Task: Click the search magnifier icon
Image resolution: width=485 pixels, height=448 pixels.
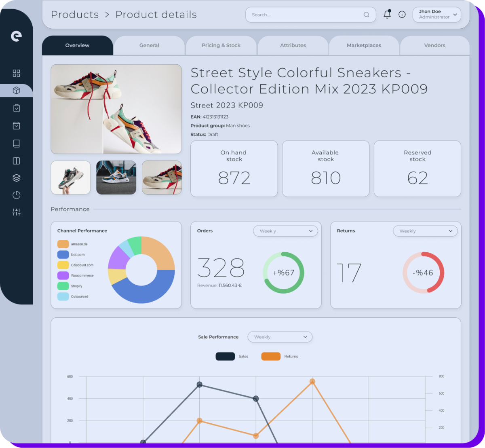Action: click(x=366, y=15)
